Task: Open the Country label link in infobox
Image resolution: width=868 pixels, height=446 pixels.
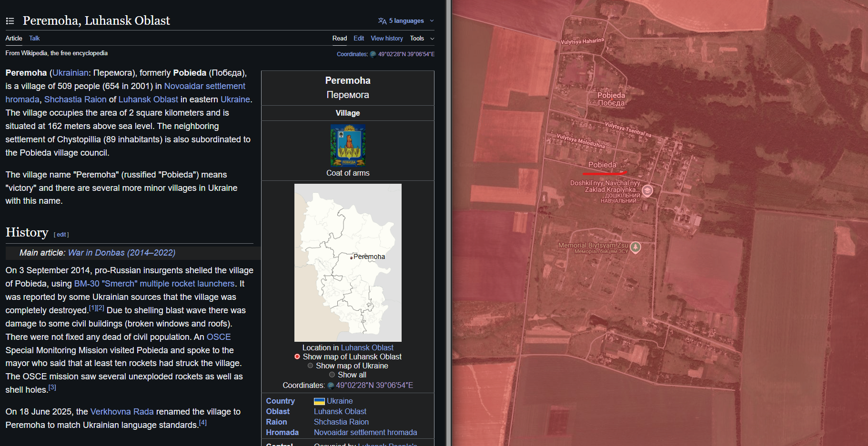Action: coord(281,401)
